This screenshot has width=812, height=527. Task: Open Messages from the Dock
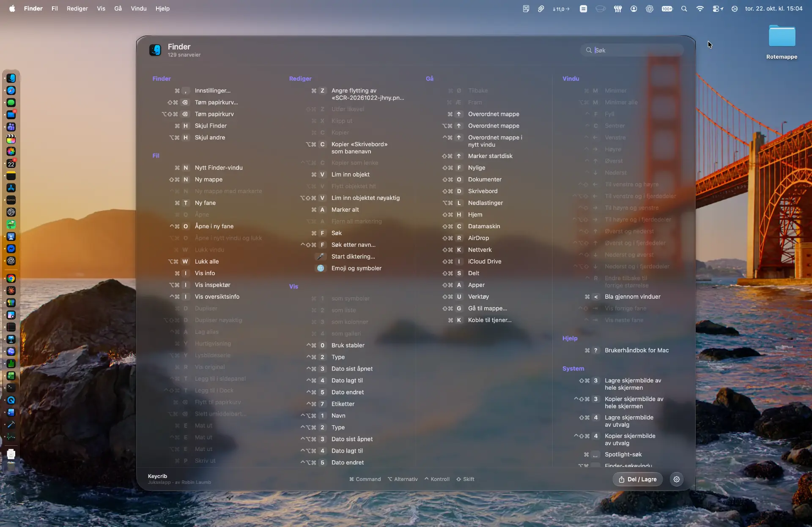11,103
